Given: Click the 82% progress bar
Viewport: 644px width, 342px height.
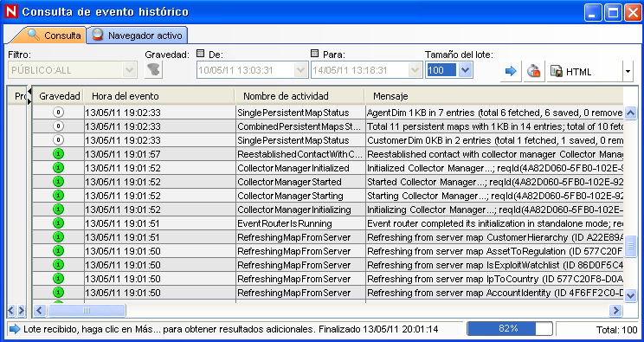Looking at the screenshot, I should [510, 329].
